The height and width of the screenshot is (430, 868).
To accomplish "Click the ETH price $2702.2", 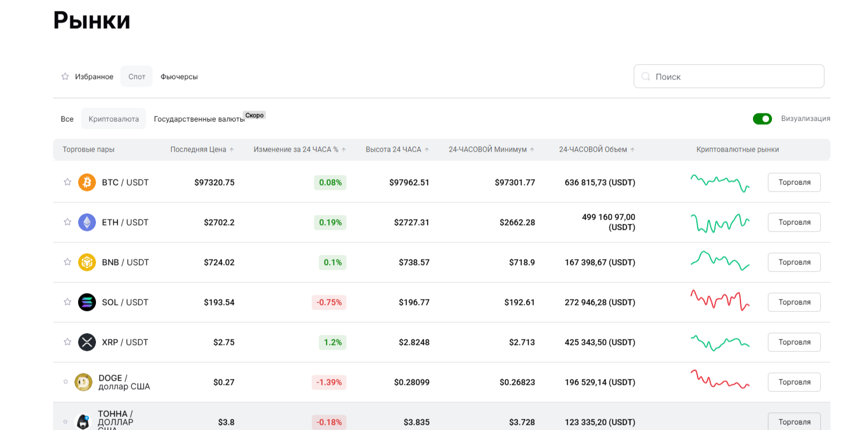I will (219, 222).
